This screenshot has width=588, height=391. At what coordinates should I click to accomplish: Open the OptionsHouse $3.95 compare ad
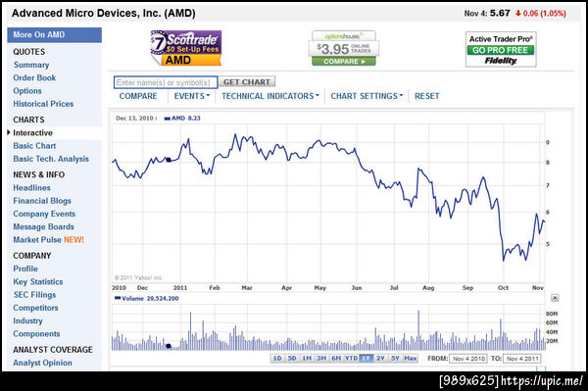click(344, 48)
